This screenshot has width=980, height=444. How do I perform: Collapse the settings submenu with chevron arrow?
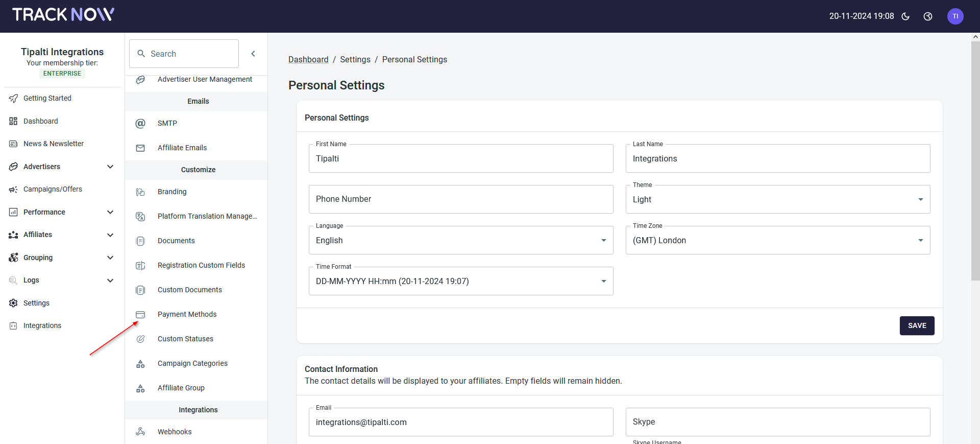click(x=253, y=54)
